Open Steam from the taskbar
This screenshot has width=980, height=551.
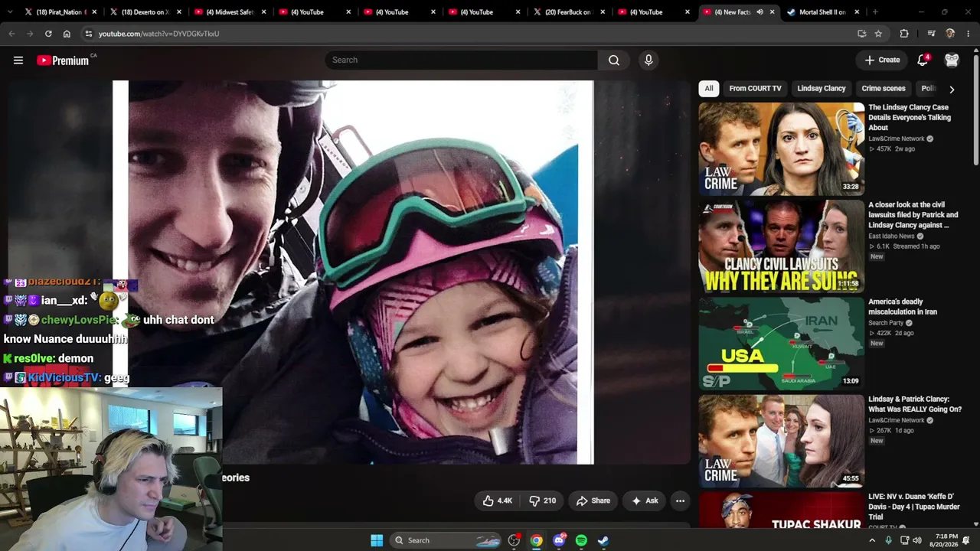pos(603,540)
